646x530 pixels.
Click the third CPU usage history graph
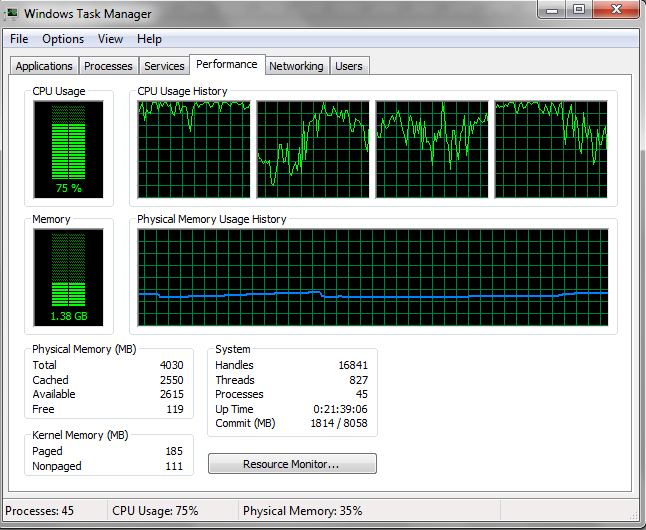432,150
